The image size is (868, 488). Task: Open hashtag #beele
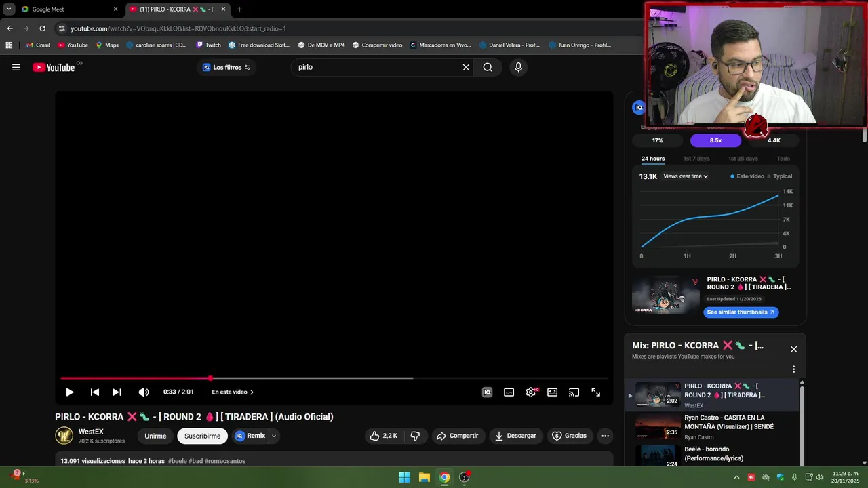[177, 461]
